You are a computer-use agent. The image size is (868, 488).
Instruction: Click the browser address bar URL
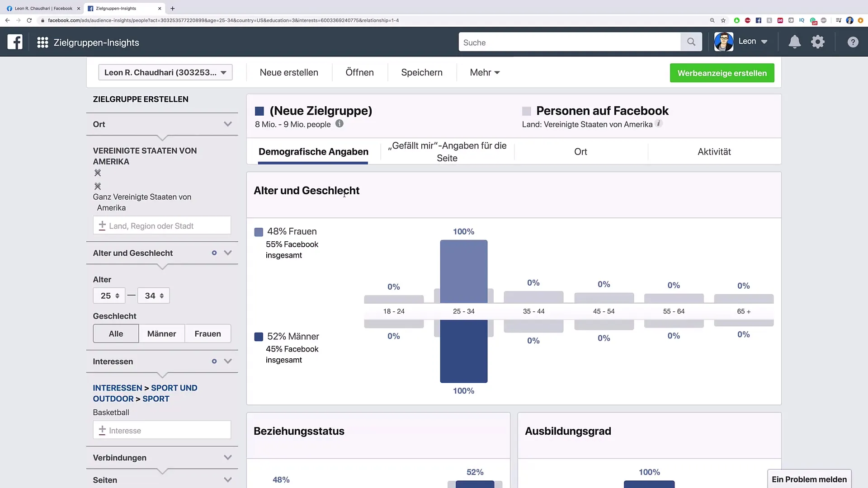pos(223,20)
